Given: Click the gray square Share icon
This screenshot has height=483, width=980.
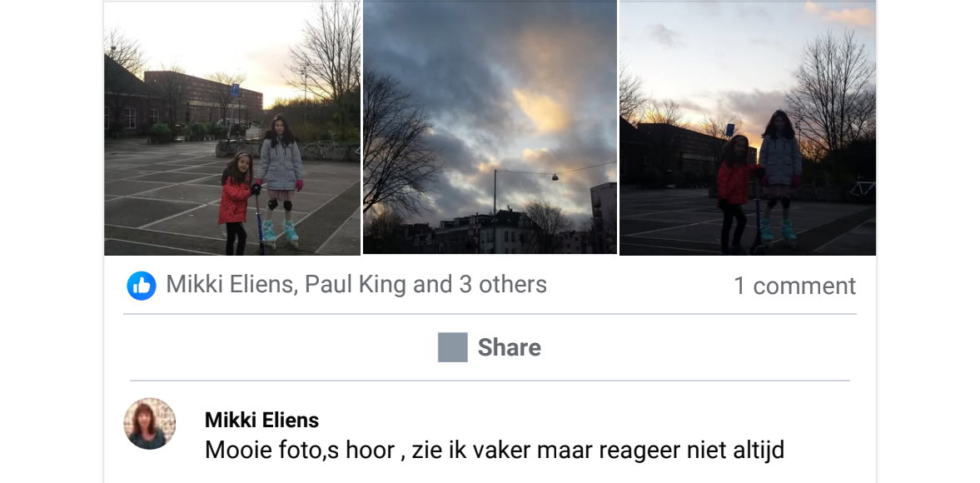Looking at the screenshot, I should (452, 347).
